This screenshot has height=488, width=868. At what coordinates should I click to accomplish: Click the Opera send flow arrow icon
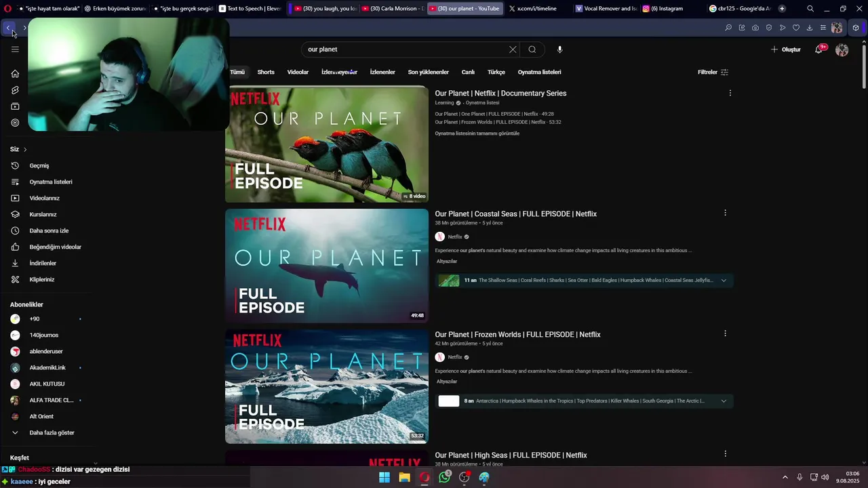point(783,28)
